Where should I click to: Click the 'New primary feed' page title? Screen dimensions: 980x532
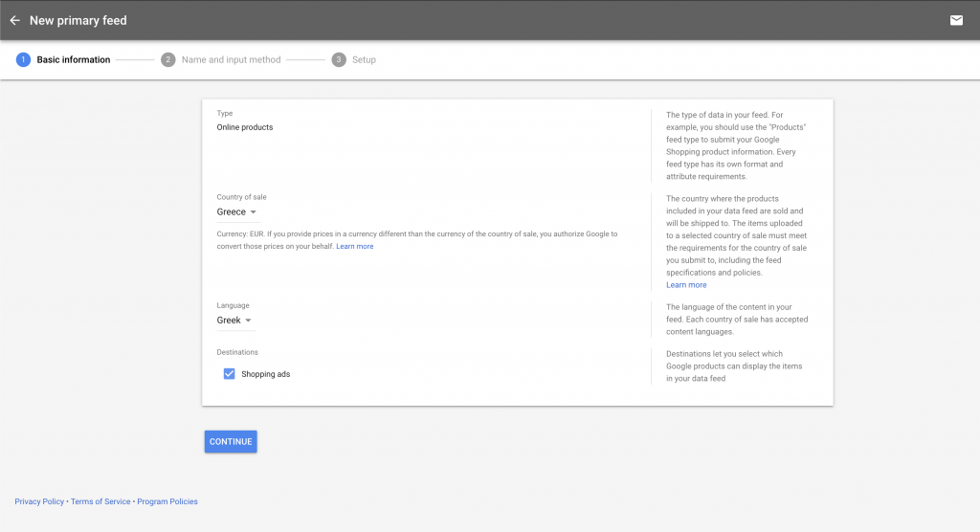click(78, 21)
